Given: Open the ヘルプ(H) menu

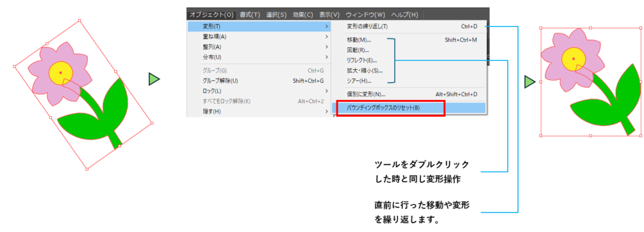Looking at the screenshot, I should (404, 15).
